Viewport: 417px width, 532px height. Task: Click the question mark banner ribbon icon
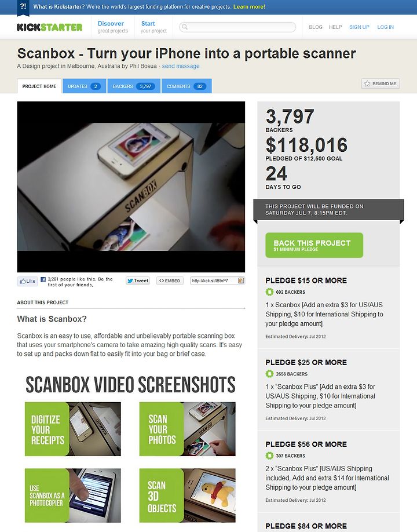pyautogui.click(x=23, y=8)
